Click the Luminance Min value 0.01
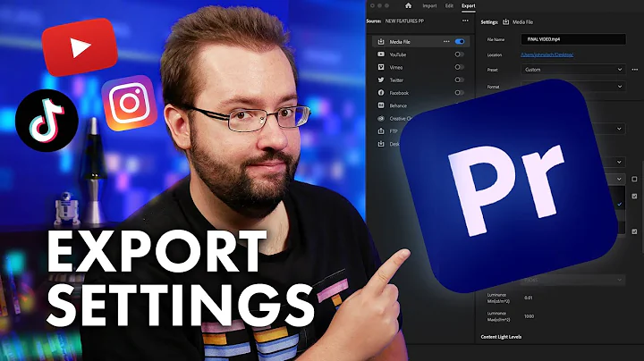This screenshot has width=644, height=361. point(529,298)
